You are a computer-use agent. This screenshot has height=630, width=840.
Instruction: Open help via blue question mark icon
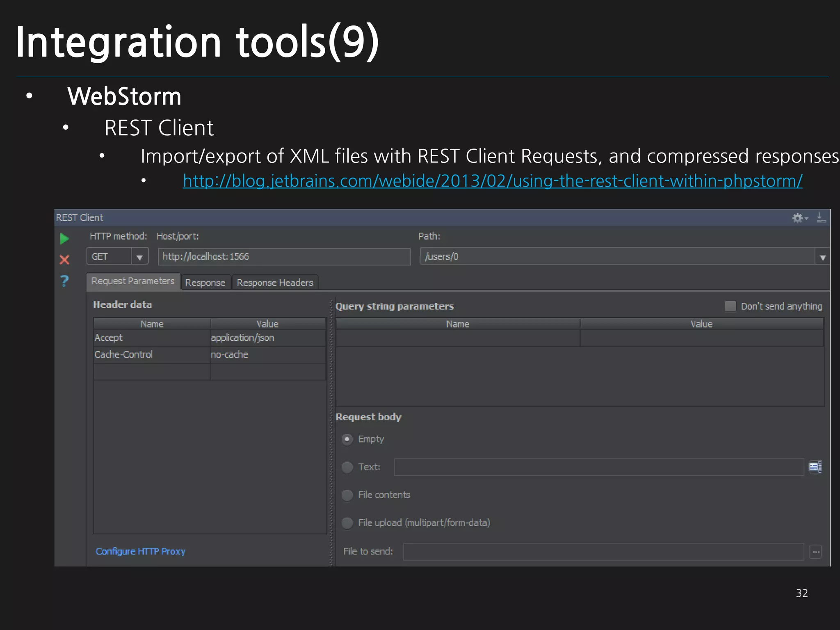64,281
